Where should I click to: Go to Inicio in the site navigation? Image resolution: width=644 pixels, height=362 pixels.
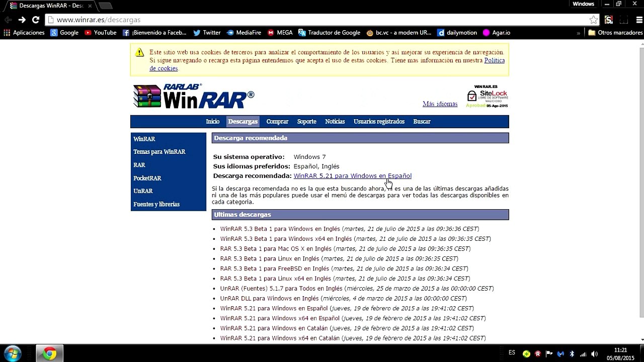tap(212, 122)
